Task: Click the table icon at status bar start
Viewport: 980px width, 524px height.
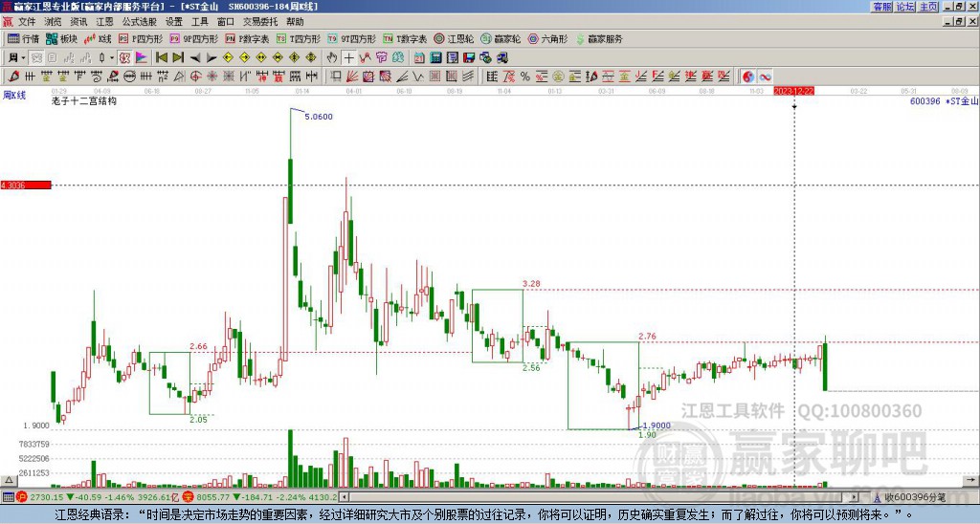Action: [8, 497]
